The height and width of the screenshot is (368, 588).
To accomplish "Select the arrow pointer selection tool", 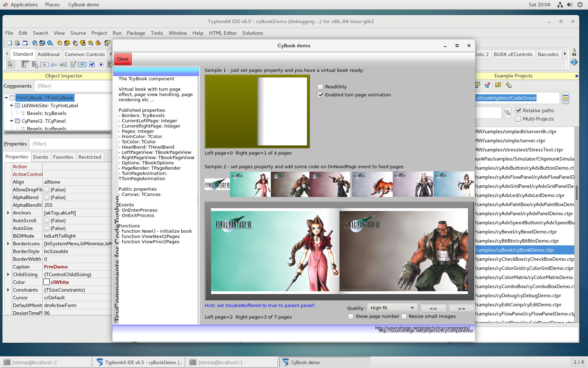I will pyautogui.click(x=10, y=64).
